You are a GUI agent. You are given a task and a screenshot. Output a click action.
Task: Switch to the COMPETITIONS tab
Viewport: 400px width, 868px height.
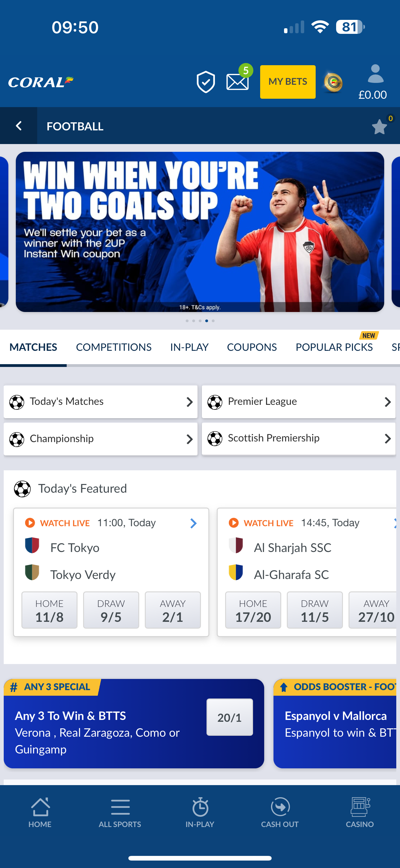[114, 347]
